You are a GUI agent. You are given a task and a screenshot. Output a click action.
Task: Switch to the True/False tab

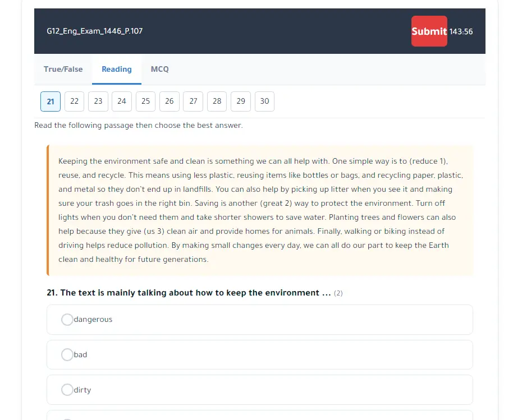[63, 70]
